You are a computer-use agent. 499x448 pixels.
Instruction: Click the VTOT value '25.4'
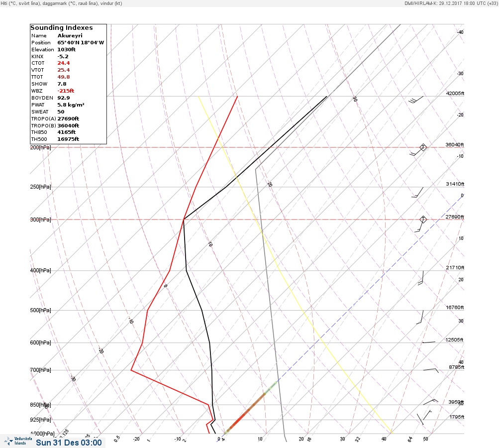pos(63,70)
